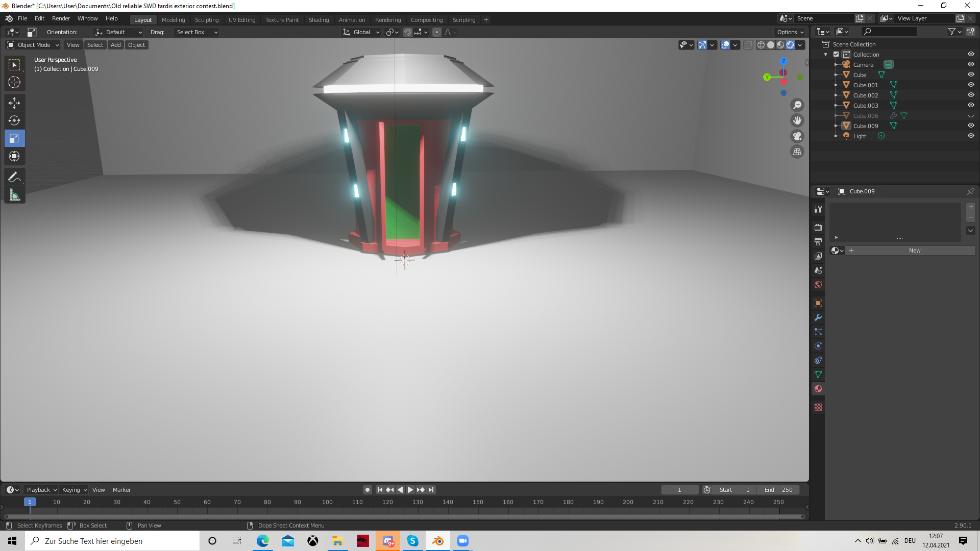The height and width of the screenshot is (551, 980).
Task: Open the World properties tab
Action: point(818,285)
